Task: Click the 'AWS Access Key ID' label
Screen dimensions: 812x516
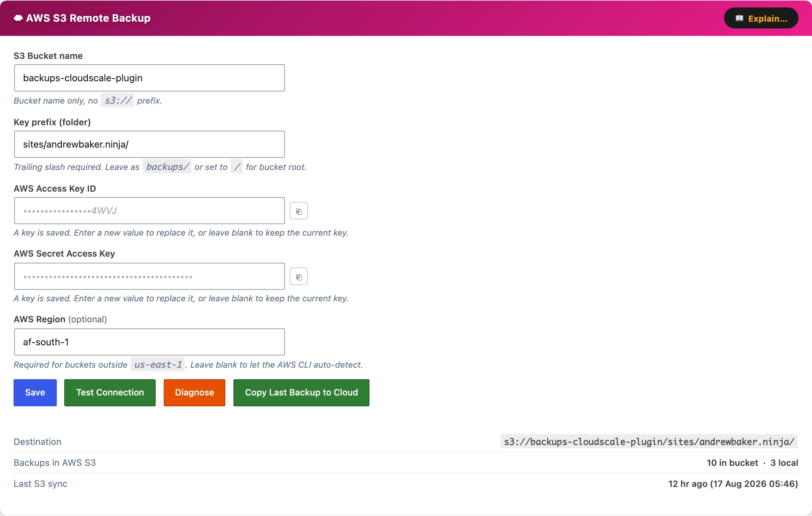Action: [x=55, y=189]
